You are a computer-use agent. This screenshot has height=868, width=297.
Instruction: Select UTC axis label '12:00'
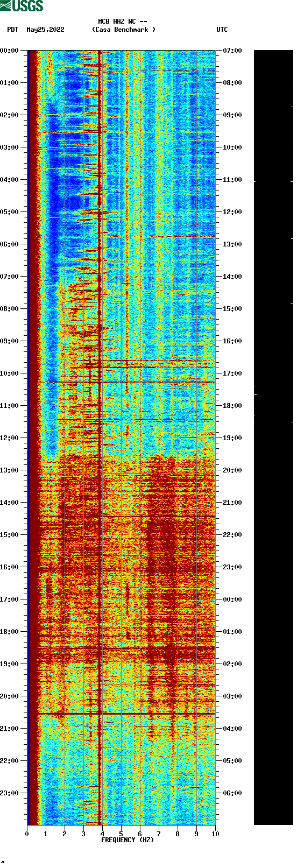point(232,212)
